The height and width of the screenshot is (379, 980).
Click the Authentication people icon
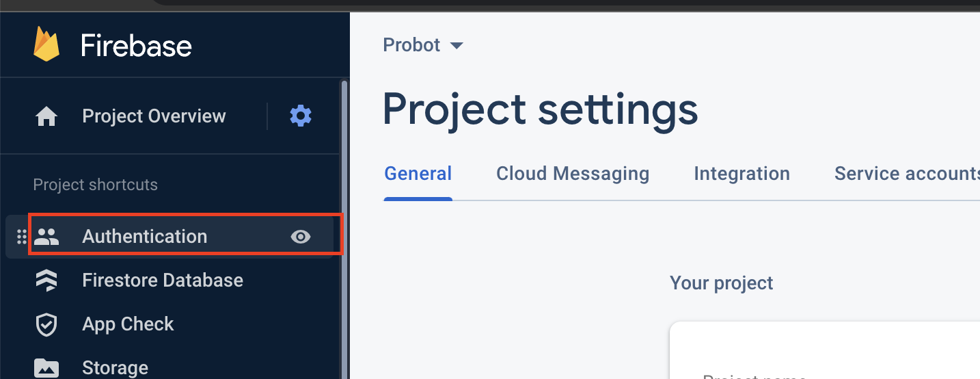click(47, 237)
